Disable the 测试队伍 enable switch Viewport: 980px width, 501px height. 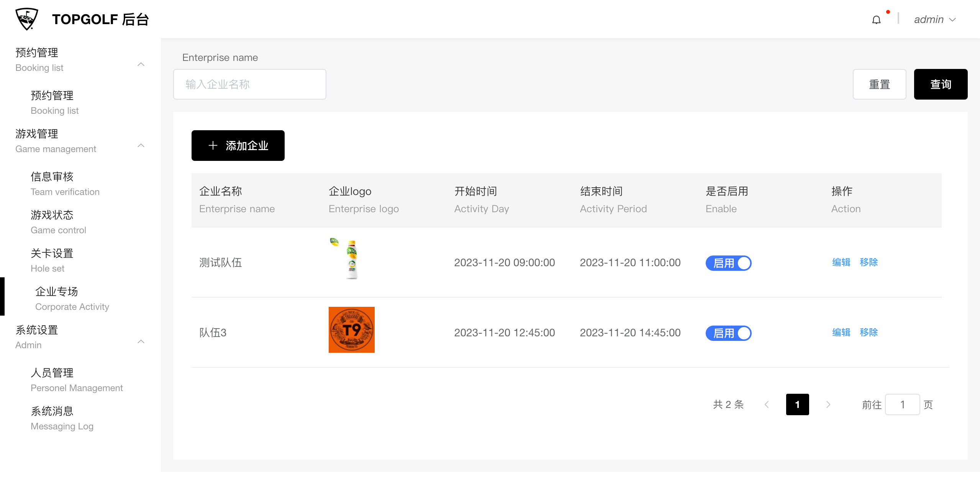click(x=728, y=263)
